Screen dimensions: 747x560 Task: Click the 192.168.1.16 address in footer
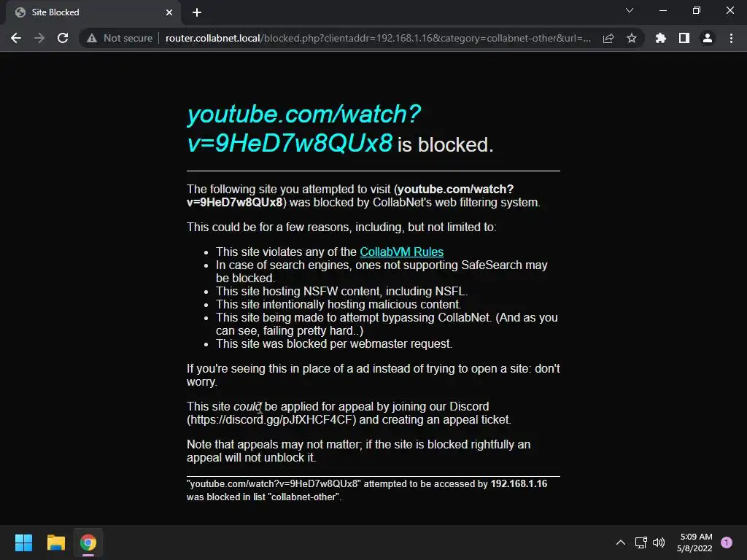519,484
